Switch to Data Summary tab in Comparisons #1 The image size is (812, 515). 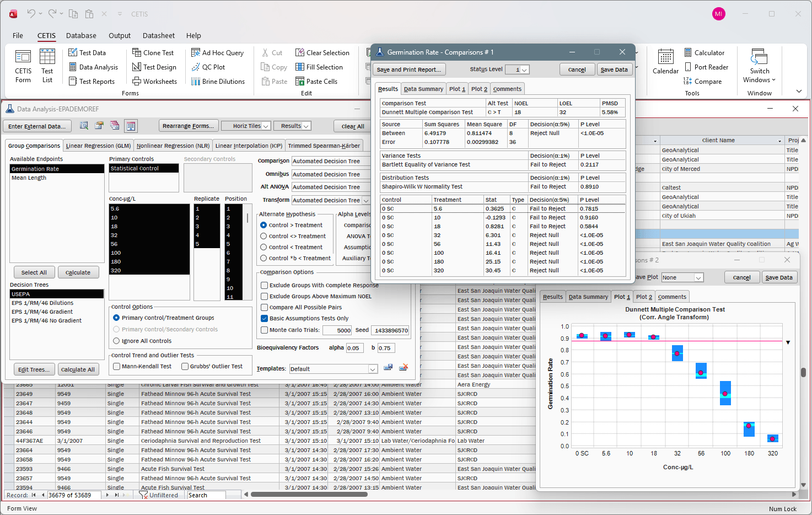(423, 89)
